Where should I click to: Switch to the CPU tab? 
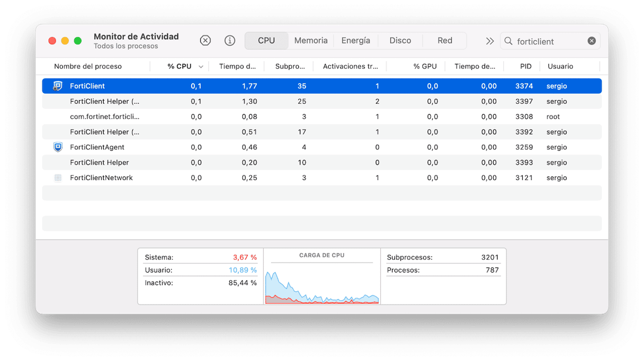pos(266,41)
